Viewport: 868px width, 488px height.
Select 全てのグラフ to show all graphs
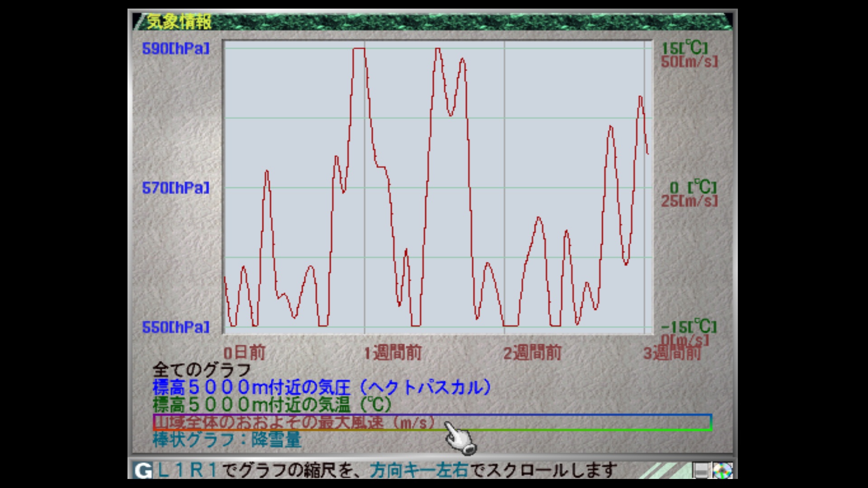point(202,370)
